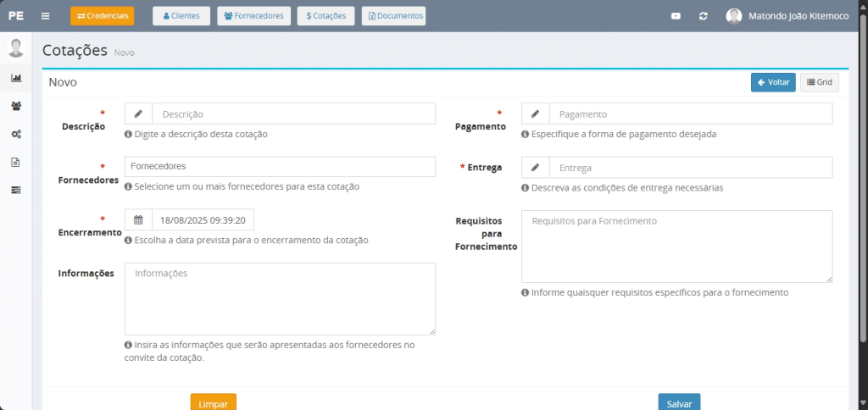Click info icon under Descrição field
This screenshot has height=410, width=868.
click(129, 134)
